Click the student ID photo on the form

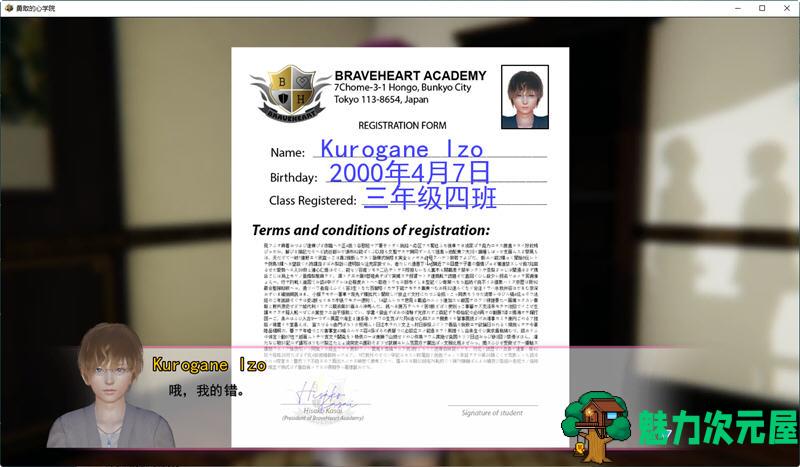pos(524,96)
